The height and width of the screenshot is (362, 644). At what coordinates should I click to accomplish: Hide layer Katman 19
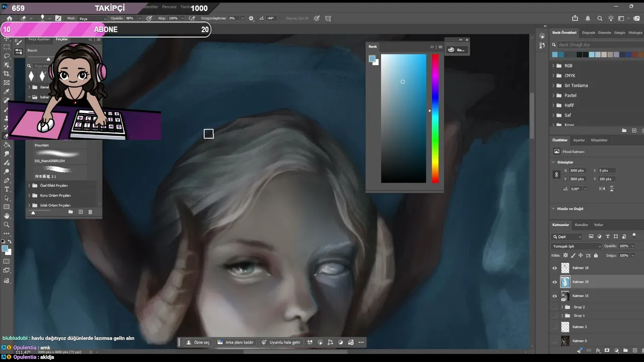[555, 282]
